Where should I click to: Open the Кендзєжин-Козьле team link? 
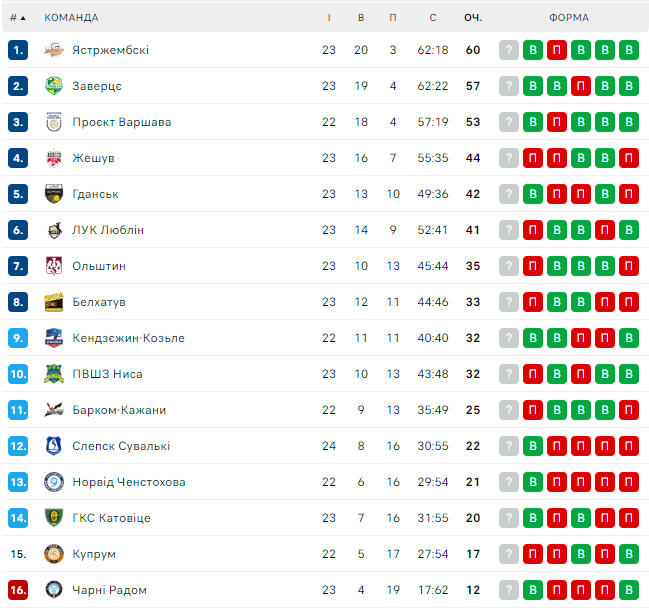pos(128,338)
